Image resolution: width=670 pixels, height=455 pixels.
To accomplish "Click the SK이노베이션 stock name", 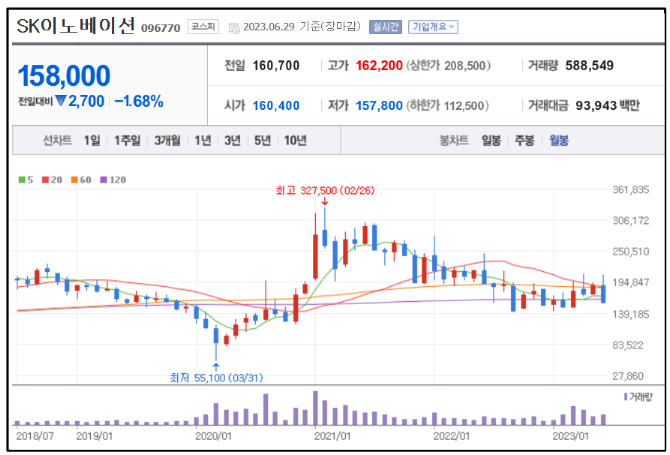I will (x=76, y=26).
